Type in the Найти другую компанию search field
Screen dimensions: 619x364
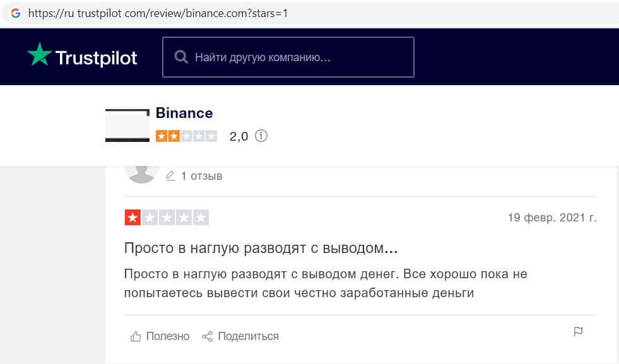pos(297,57)
